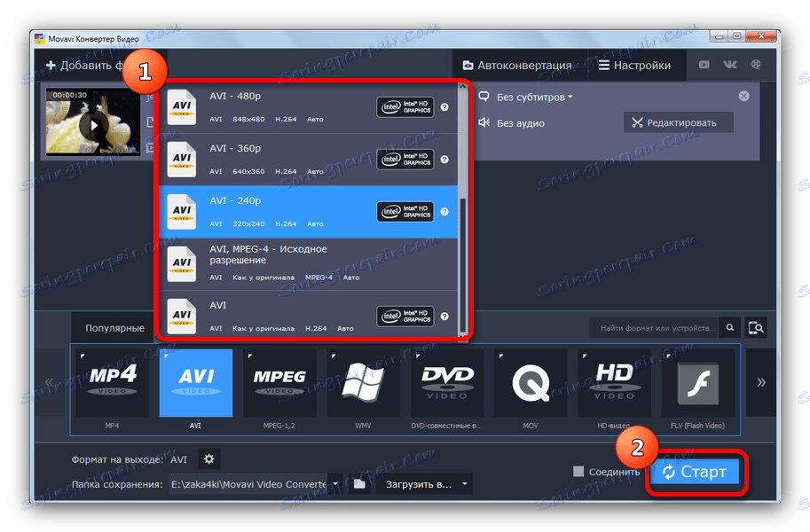
Task: Select the AVI - 240p preset
Action: tap(309, 212)
